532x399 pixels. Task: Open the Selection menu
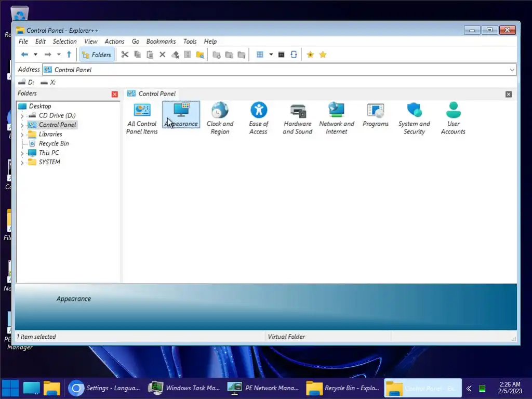click(64, 42)
